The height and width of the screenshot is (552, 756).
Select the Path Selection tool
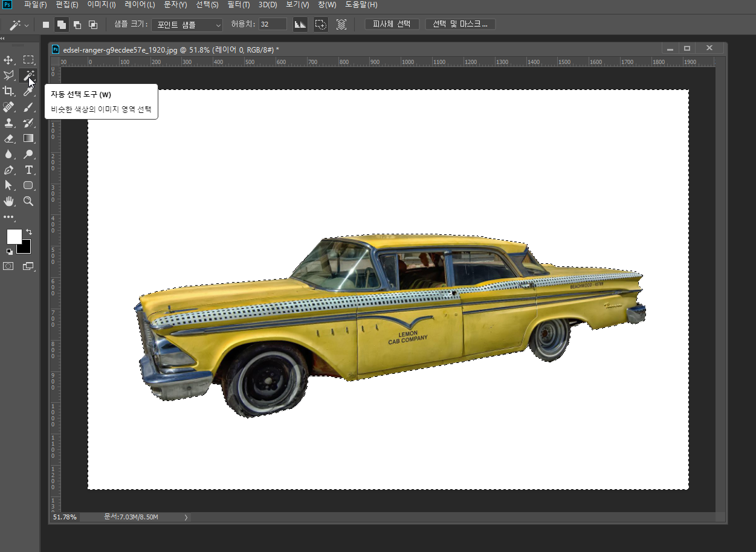(8, 185)
